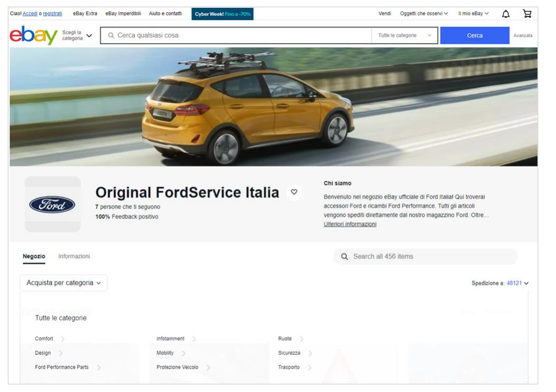The image size is (556, 392).
Task: Click the arrow next to Sicurezza
Action: (x=310, y=354)
